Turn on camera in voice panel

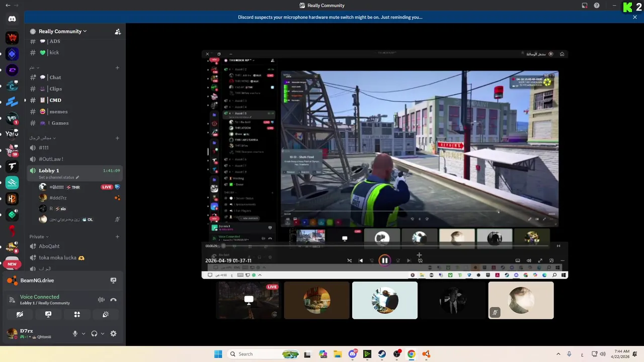point(20,314)
